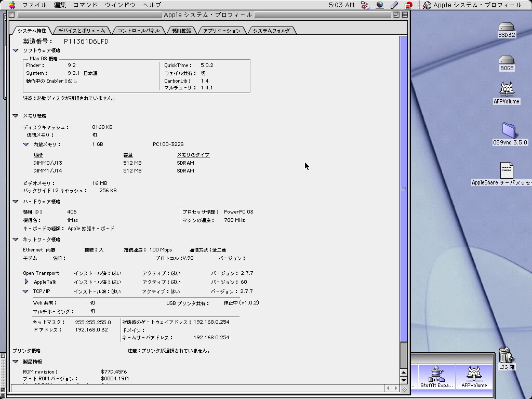Click the pen input icon in menu bar
532x399 pixels.
pyautogui.click(x=394, y=5)
